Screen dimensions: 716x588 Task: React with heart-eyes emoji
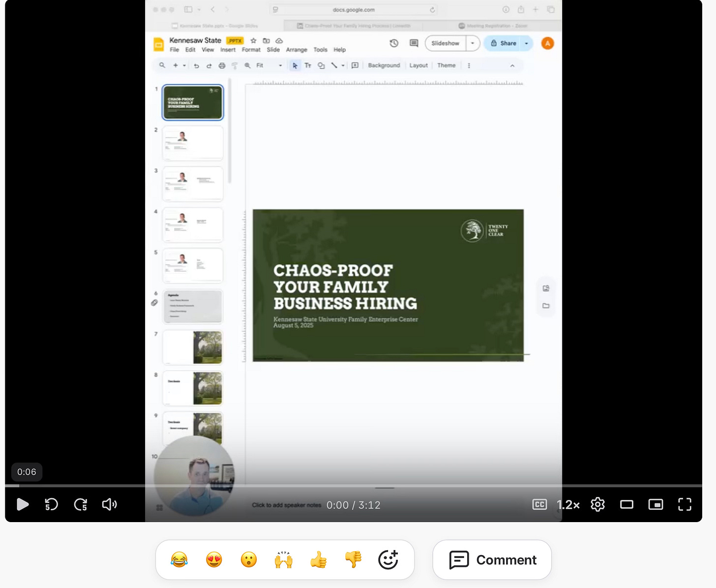pos(214,559)
